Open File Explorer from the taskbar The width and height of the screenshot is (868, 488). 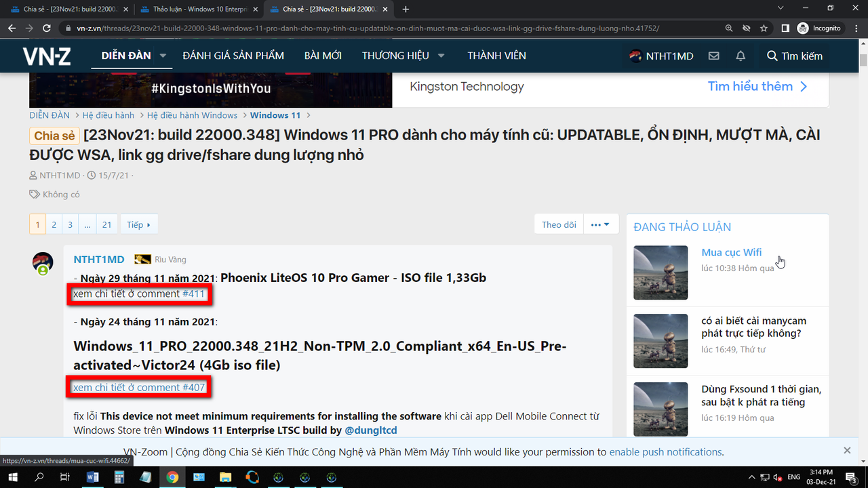click(x=225, y=478)
